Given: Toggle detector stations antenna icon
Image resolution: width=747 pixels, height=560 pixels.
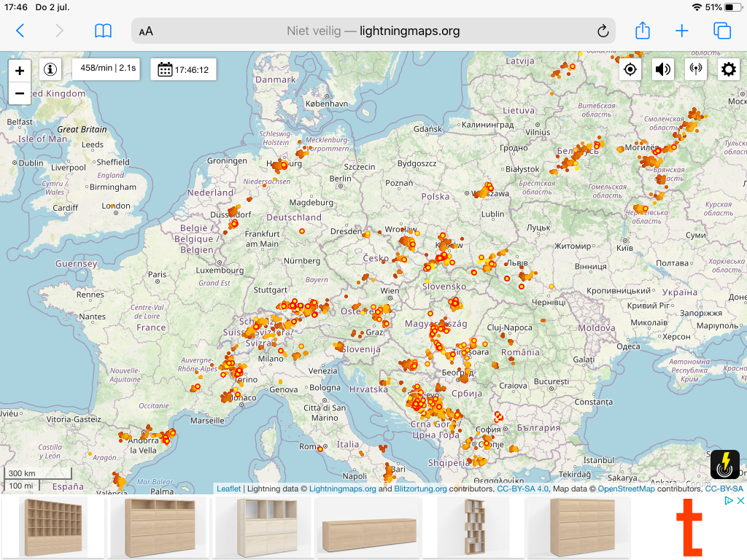Looking at the screenshot, I should [x=695, y=69].
